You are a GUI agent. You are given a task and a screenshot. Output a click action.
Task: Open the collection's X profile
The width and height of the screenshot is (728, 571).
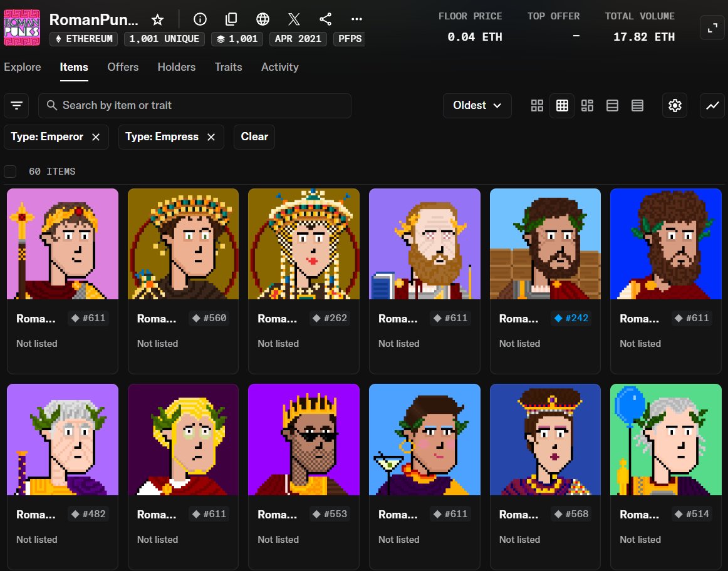[294, 19]
